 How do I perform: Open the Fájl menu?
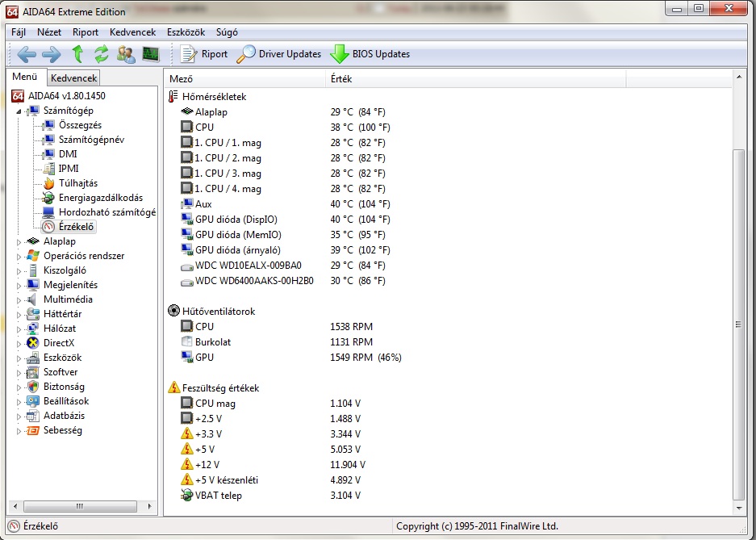tap(19, 32)
